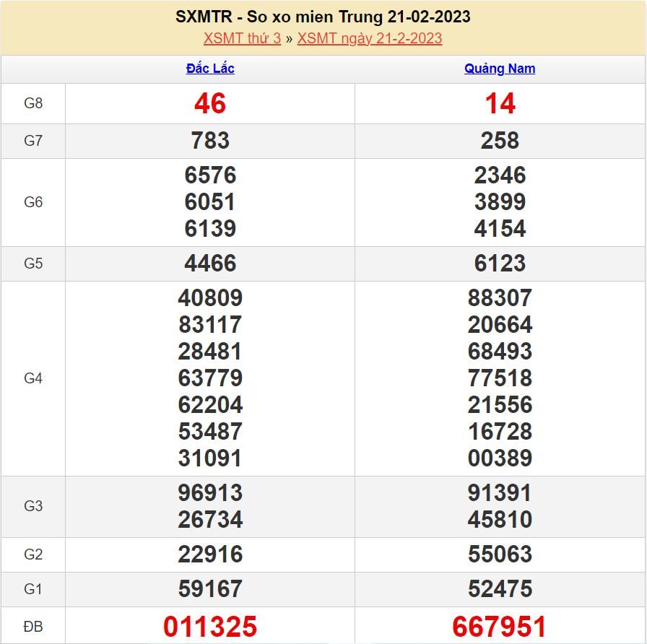Screen dimensions: 647x644
Task: Click G6 number 3899
Action: point(500,202)
